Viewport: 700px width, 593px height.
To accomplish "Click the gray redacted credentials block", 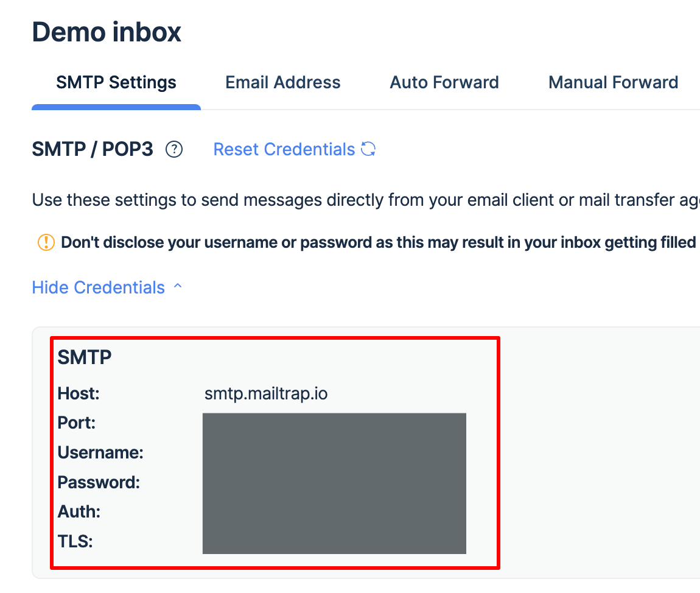I will [x=334, y=483].
